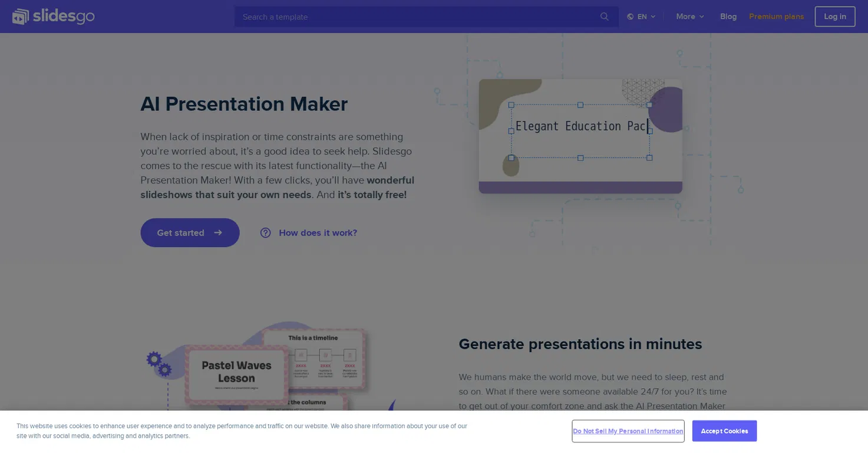The image size is (868, 453).
Task: Click the Log in button
Action: pos(834,17)
